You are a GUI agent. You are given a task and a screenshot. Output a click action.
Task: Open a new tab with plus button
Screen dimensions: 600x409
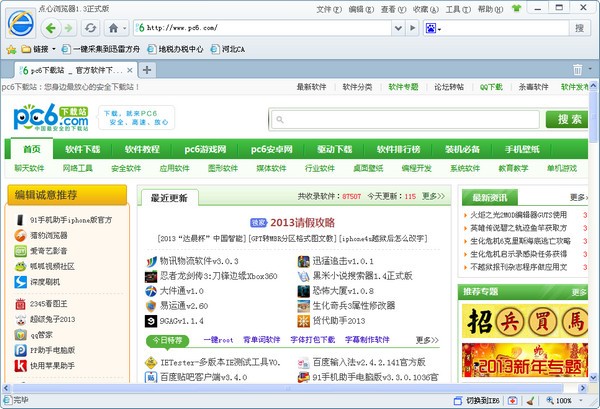tap(147, 70)
